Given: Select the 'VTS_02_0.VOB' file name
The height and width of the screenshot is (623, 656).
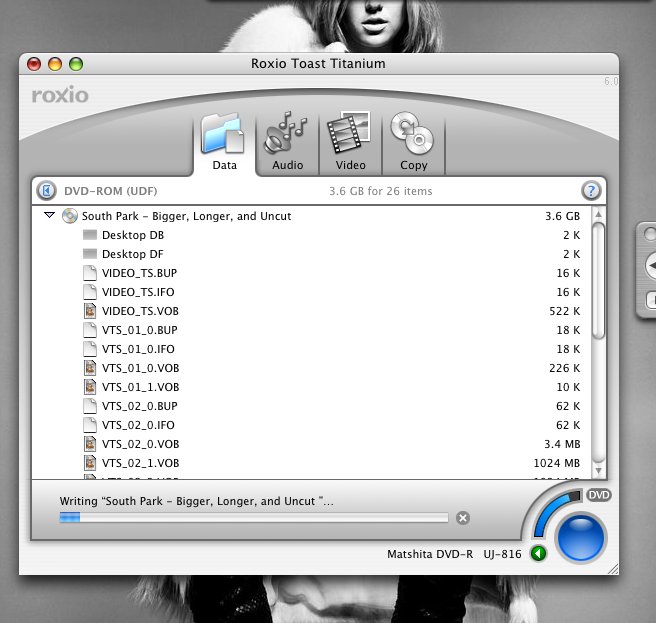Looking at the screenshot, I should point(141,444).
